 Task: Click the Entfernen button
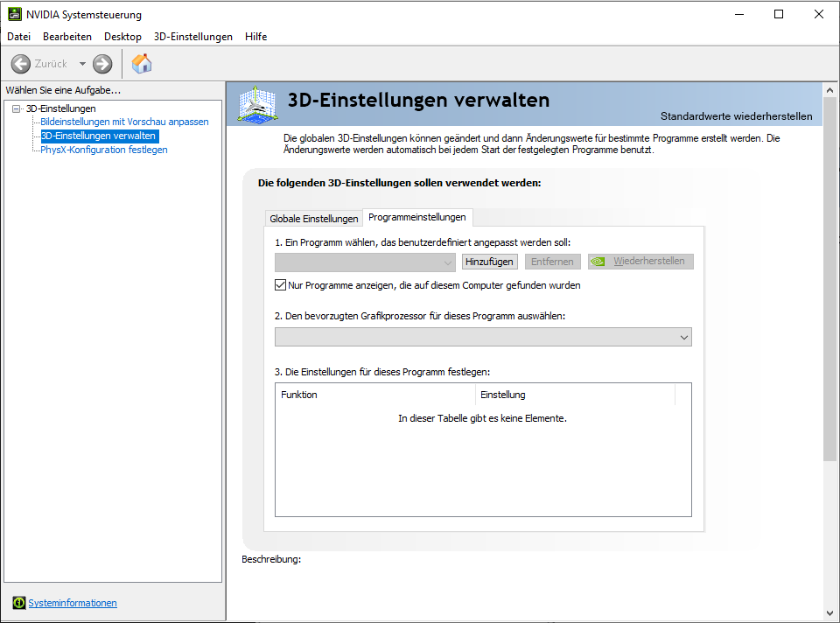click(x=552, y=262)
